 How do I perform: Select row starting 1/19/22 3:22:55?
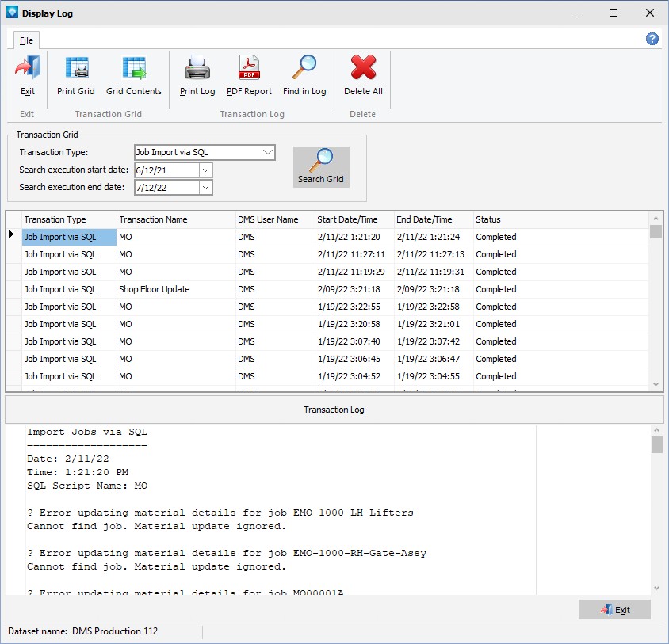point(327,307)
